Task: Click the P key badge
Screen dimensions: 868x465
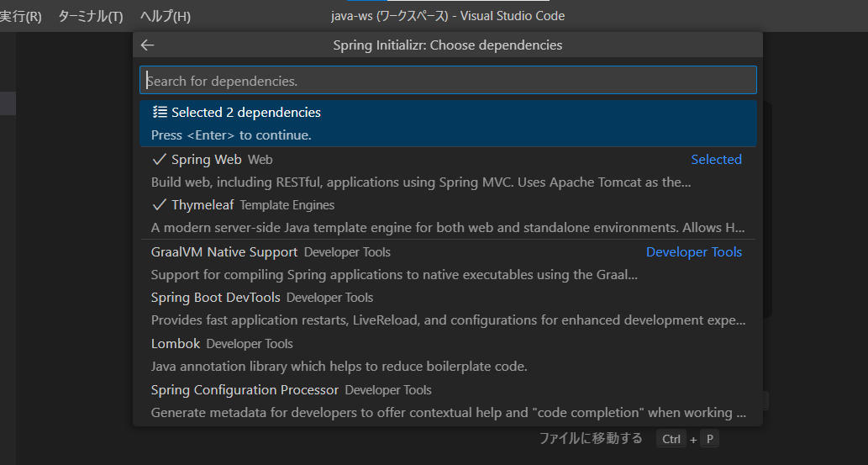Action: 709,439
